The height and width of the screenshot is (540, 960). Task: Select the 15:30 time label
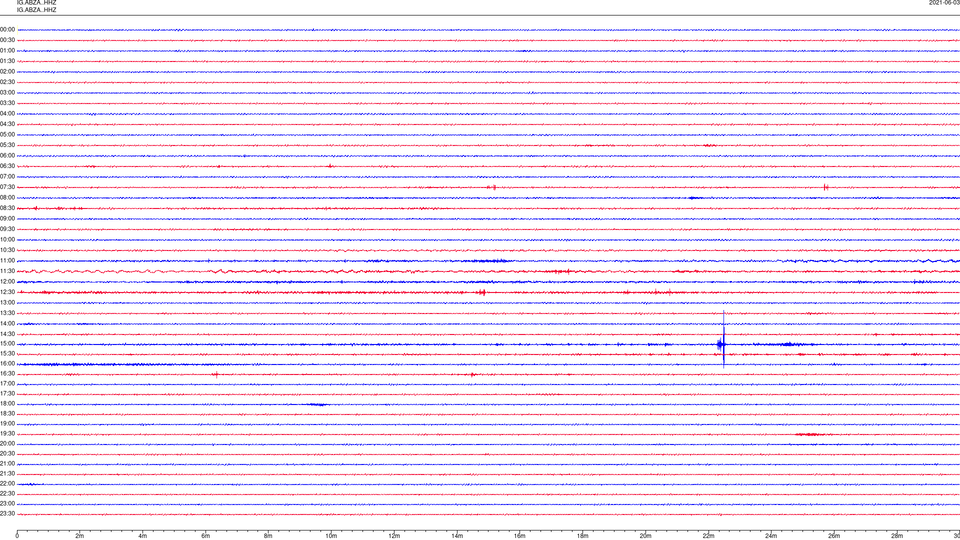click(7, 354)
